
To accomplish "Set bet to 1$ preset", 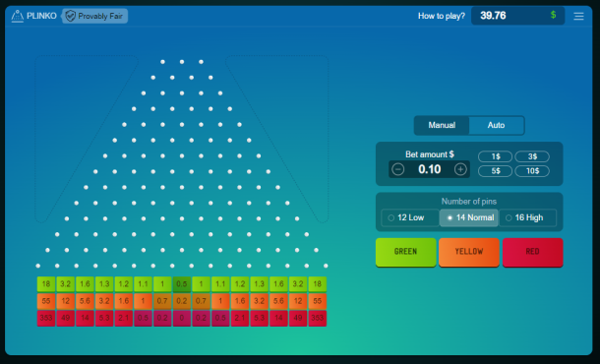I will (495, 156).
